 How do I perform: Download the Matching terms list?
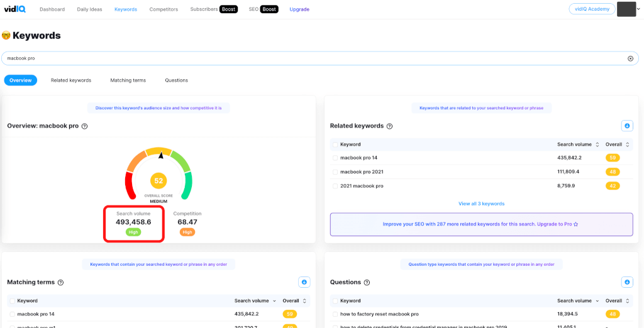(x=304, y=282)
